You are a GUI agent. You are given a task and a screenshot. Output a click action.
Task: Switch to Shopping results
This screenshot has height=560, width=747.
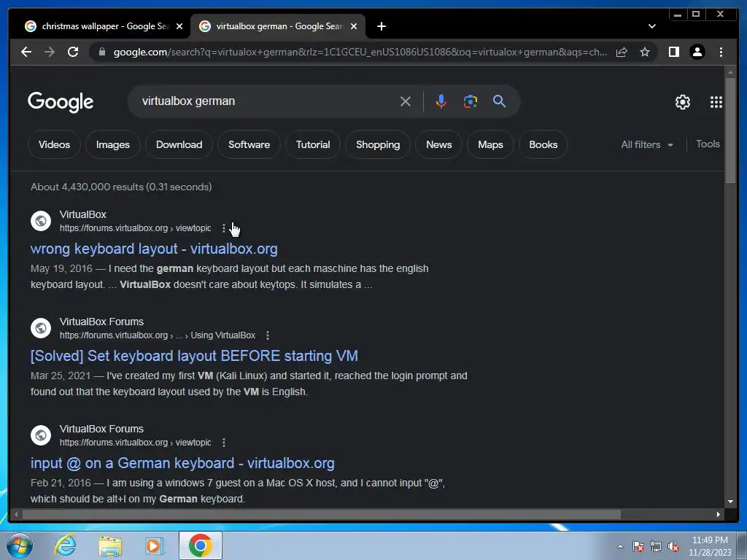click(x=378, y=144)
